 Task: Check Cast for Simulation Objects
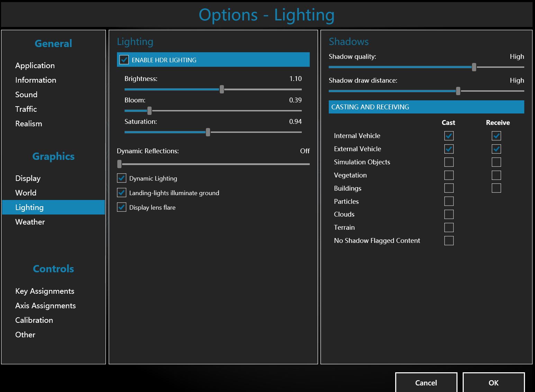(x=449, y=162)
